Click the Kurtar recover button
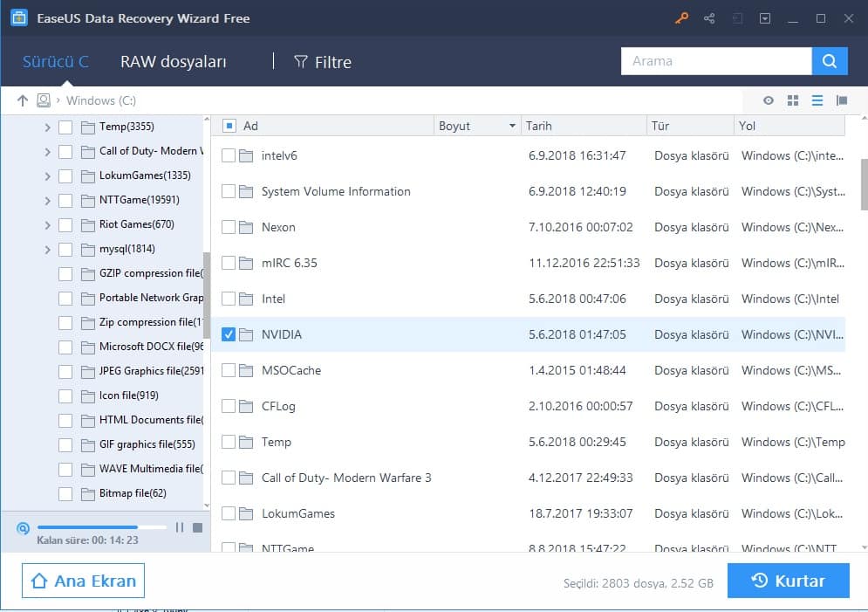 (x=788, y=581)
